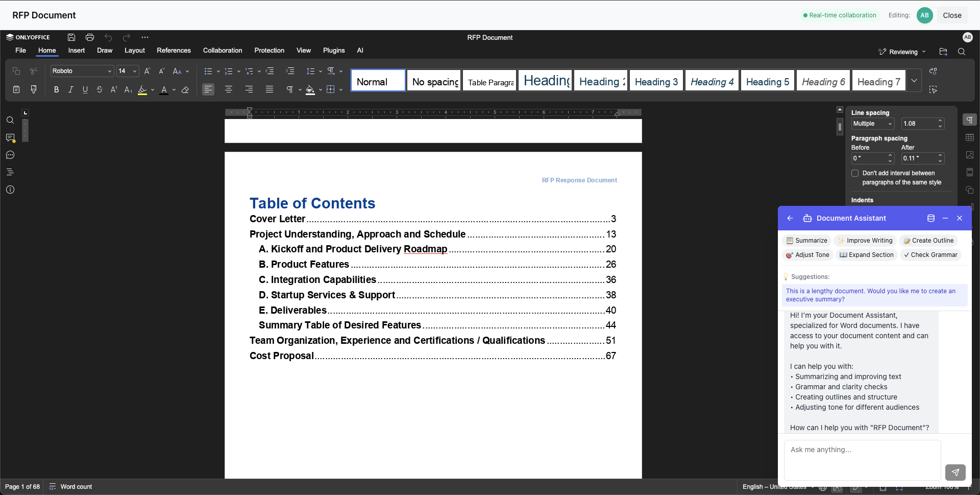Open the Headings navigation panel in left sidebar
980x495 pixels.
[10, 172]
